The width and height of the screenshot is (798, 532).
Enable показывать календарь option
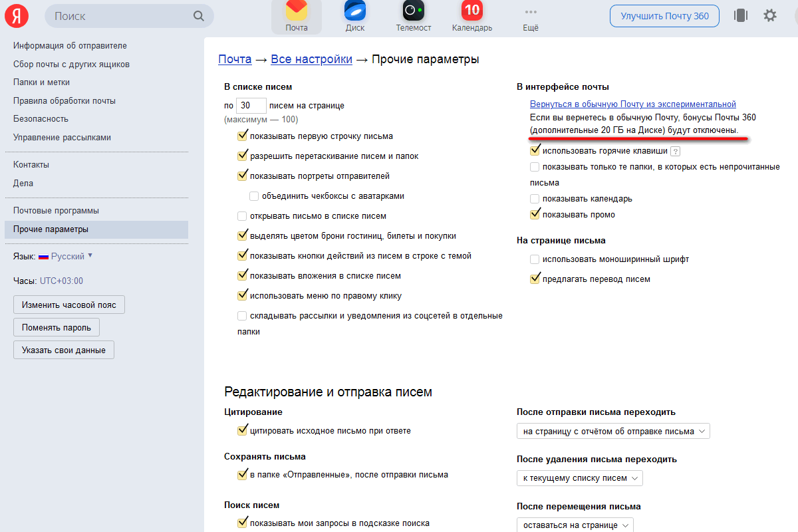click(535, 198)
